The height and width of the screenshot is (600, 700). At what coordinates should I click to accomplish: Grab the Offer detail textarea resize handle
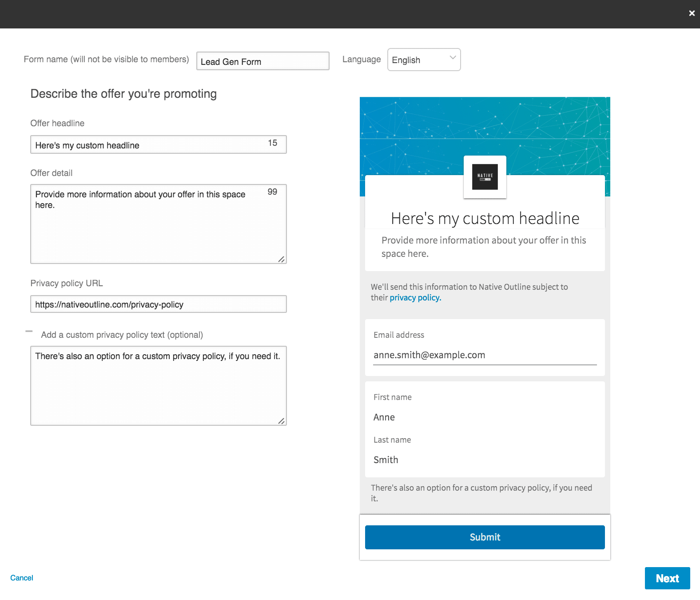coord(281,259)
